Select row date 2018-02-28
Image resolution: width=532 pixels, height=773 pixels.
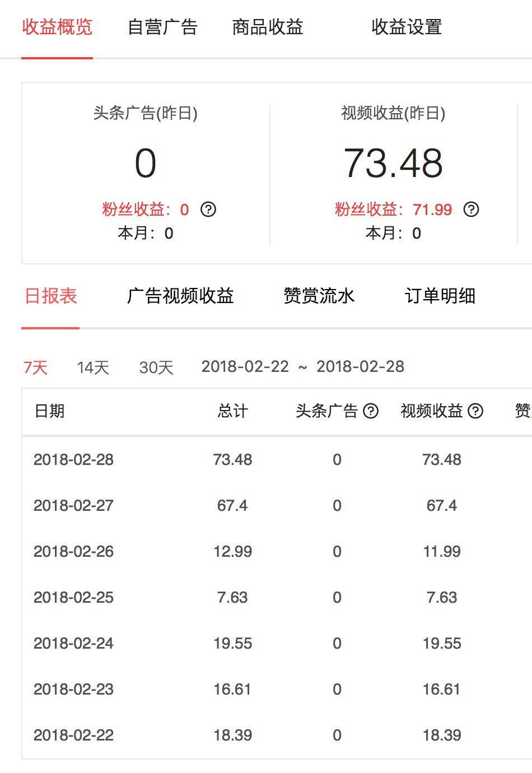[x=73, y=460]
